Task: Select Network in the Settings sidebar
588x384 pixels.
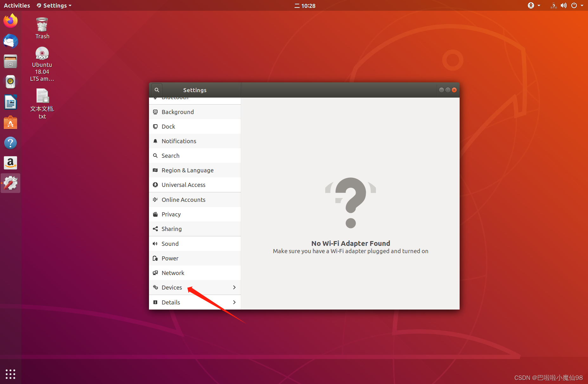Action: click(x=173, y=273)
